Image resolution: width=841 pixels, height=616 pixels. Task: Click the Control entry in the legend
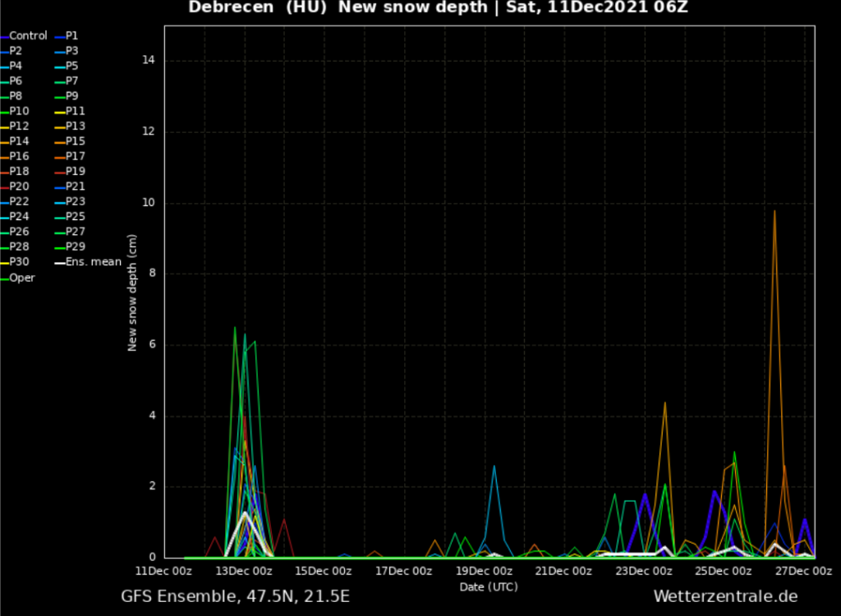[28, 36]
